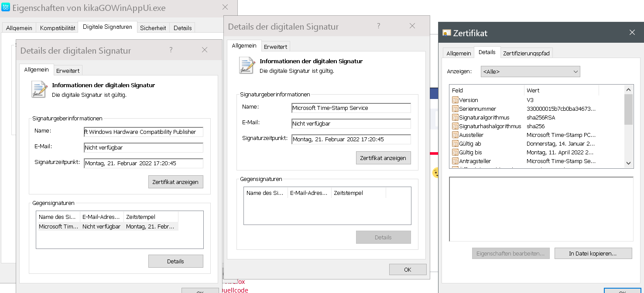Select Microsoft Tim... countersignature row
The width and height of the screenshot is (644, 293).
[107, 226]
